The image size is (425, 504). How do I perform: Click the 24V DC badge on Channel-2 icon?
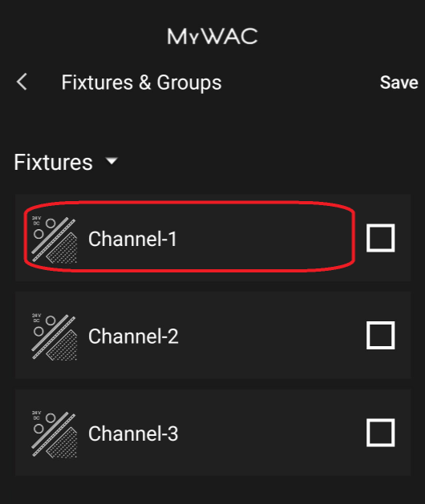(x=36, y=318)
